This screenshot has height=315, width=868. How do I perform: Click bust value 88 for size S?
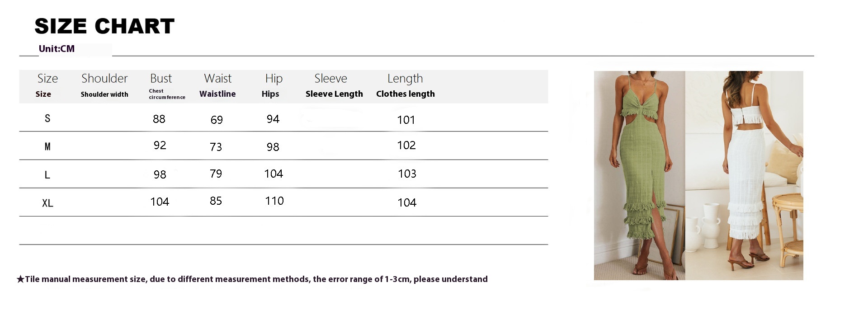tap(159, 119)
